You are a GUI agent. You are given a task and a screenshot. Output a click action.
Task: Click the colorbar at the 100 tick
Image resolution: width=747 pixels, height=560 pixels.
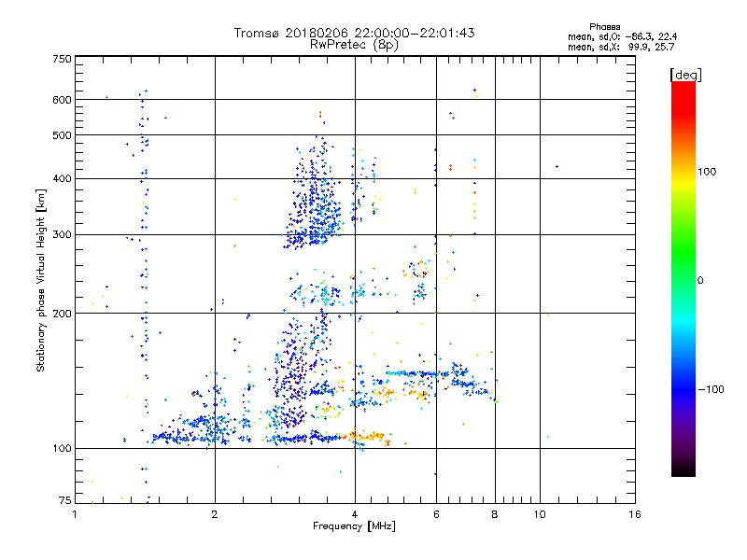click(x=684, y=172)
